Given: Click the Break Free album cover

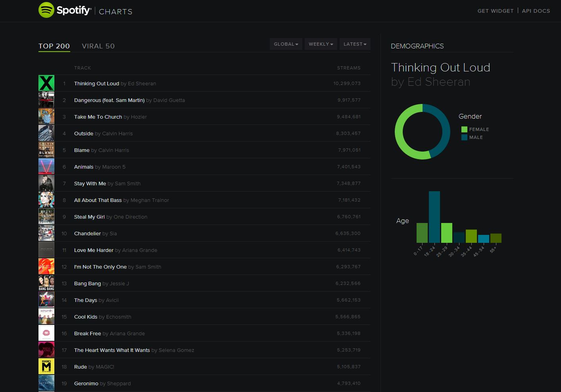Looking at the screenshot, I should pyautogui.click(x=46, y=333).
